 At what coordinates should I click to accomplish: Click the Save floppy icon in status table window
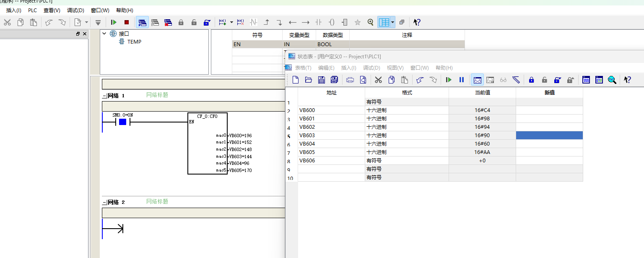coord(322,80)
